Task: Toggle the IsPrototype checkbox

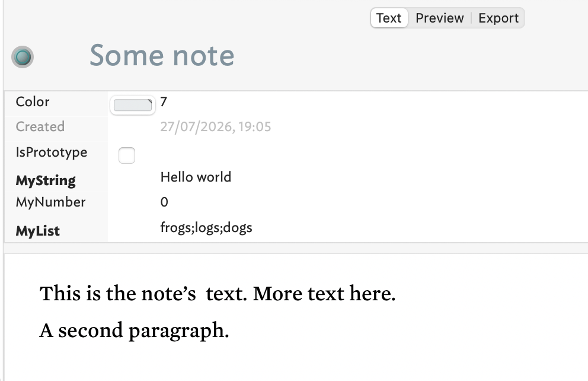Action: pos(127,155)
